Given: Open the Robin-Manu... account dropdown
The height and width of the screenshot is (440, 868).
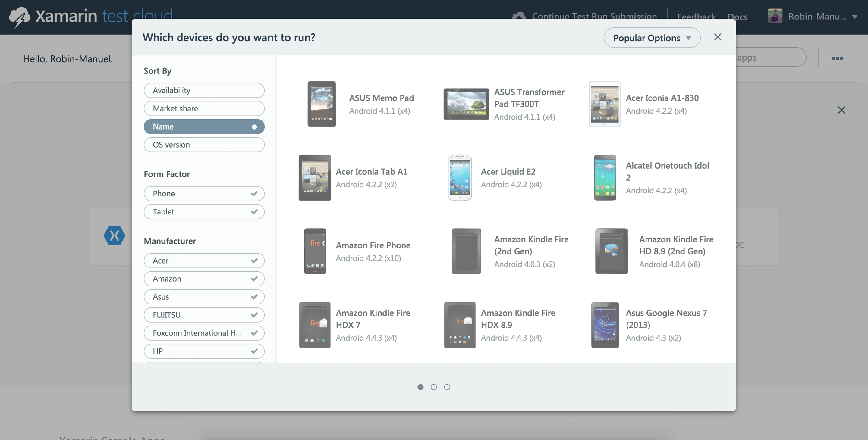Looking at the screenshot, I should pos(822,16).
